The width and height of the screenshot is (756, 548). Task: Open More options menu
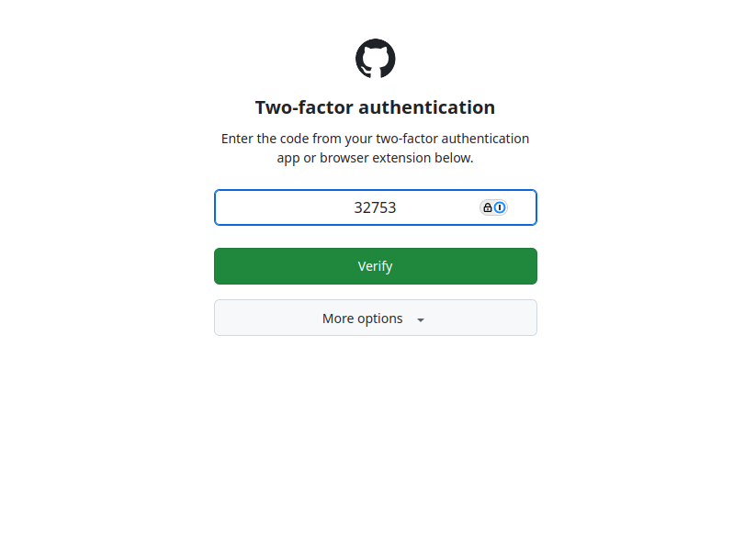375,318
